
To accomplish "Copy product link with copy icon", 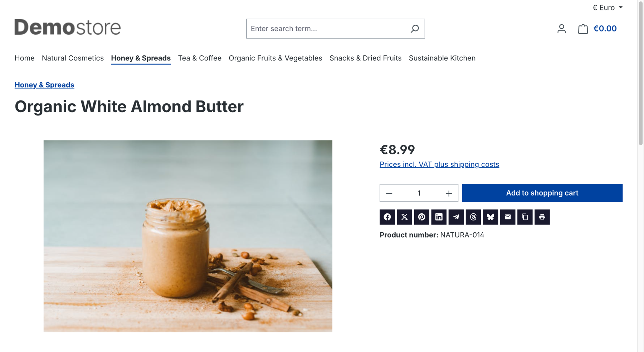I will pyautogui.click(x=525, y=217).
